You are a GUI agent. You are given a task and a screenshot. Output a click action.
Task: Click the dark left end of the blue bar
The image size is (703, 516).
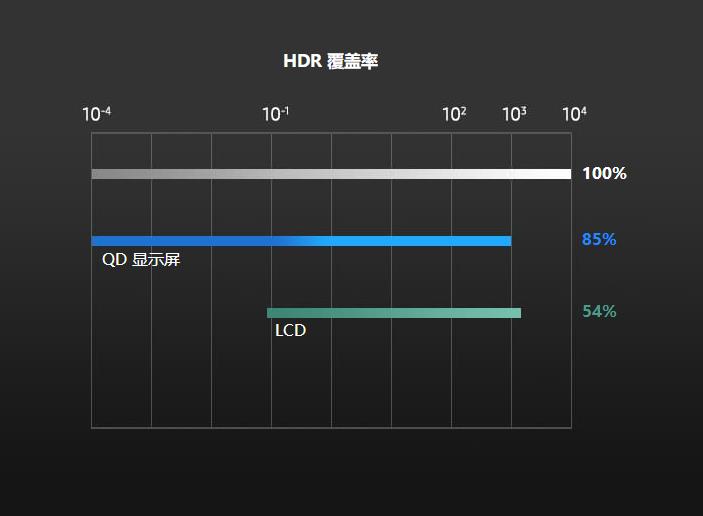pyautogui.click(x=96, y=241)
